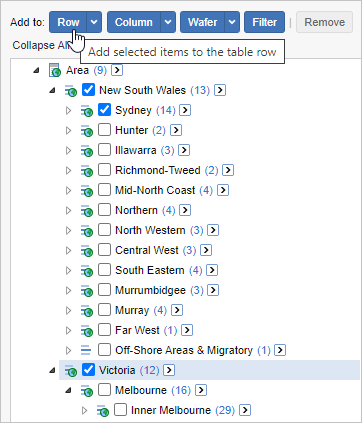Check the Northern checkbox
The width and height of the screenshot is (362, 423).
[x=104, y=210]
